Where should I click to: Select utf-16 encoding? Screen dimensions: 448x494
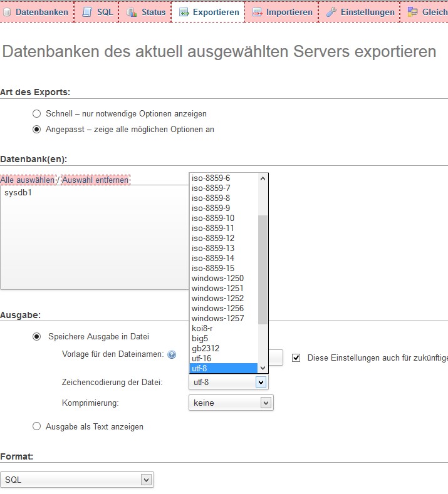point(224,359)
